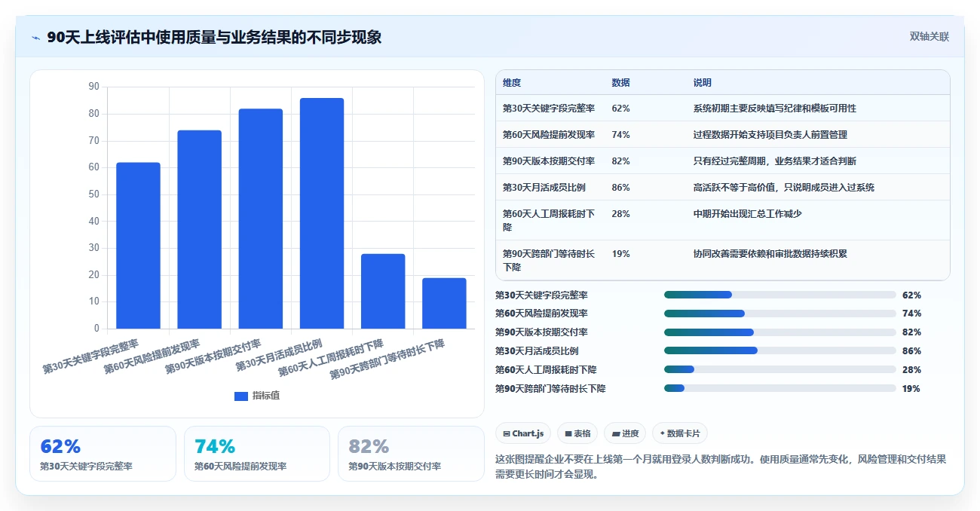Open the 62% data card
Screen dimensions: 980x511
click(x=103, y=454)
